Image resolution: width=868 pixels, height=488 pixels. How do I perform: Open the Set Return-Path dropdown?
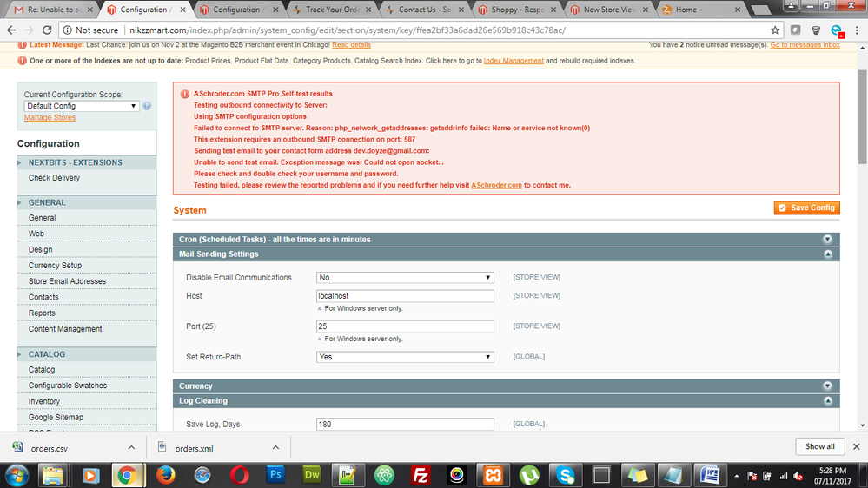[405, 357]
